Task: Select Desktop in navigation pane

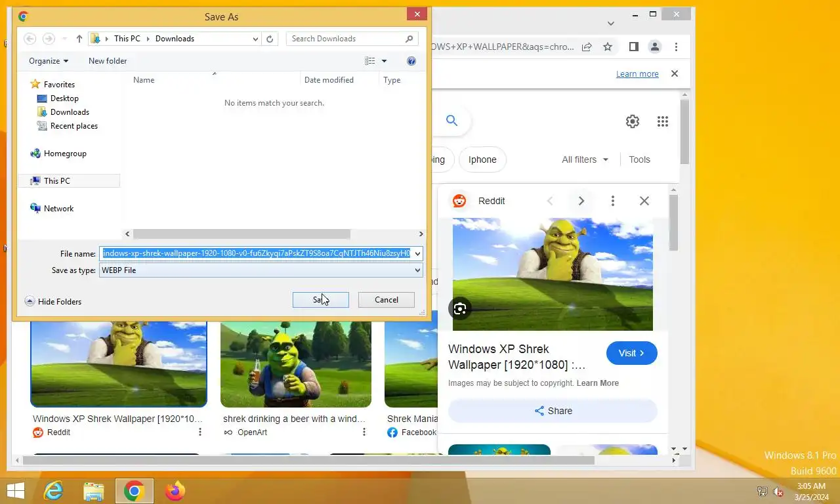Action: pos(64,98)
